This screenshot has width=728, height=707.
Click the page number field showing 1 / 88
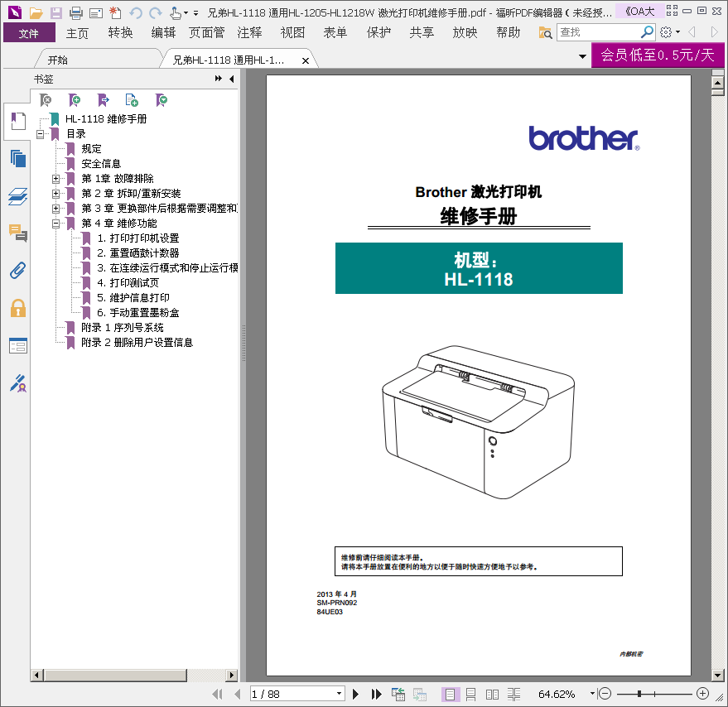292,694
